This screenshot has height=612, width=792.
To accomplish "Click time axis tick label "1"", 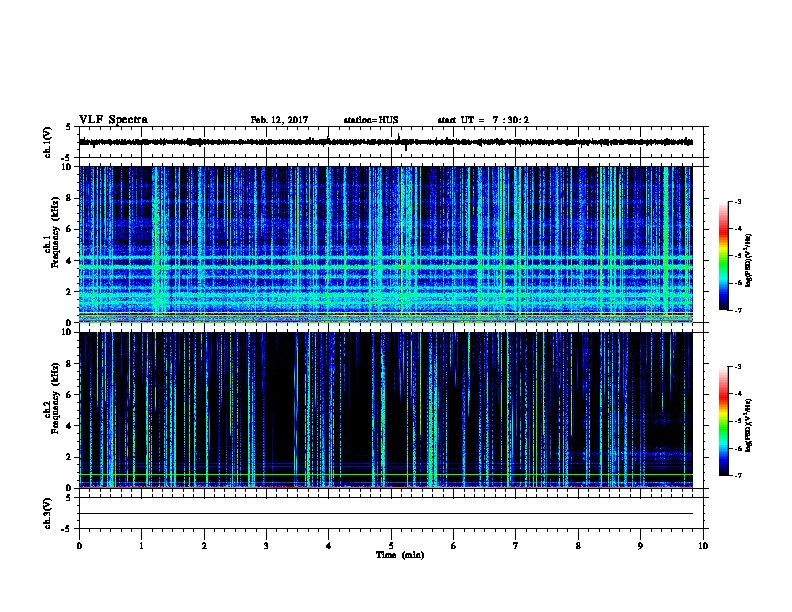I will (141, 546).
